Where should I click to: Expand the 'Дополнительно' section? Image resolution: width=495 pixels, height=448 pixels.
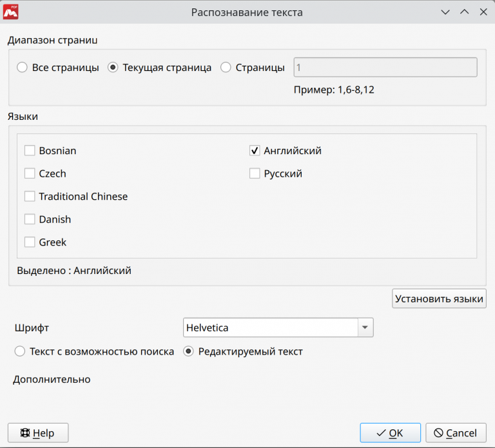tap(52, 380)
